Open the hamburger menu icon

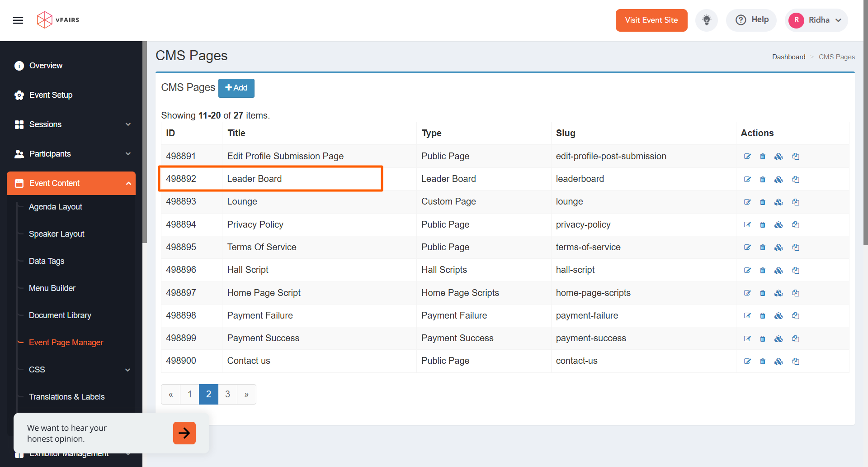click(18, 20)
